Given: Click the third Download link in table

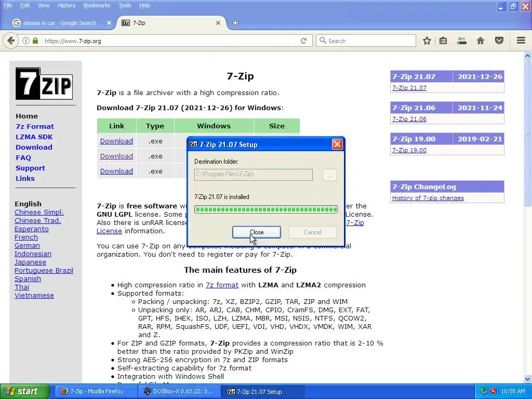Looking at the screenshot, I should pos(116,171).
